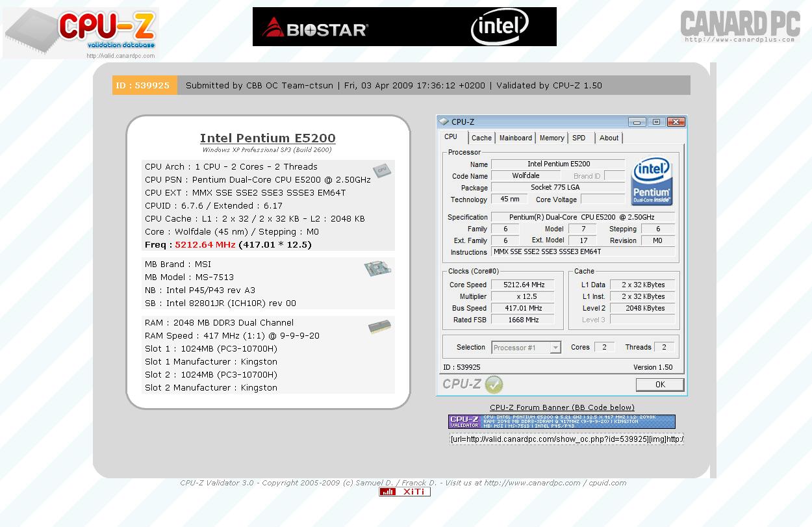Click the Canard PC logo
This screenshot has height=527, width=812.
(x=740, y=27)
